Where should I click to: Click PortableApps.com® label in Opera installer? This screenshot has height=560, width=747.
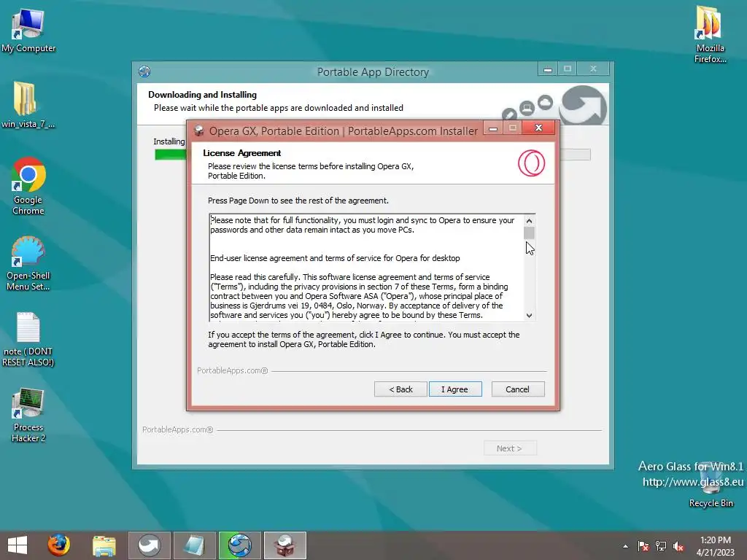pos(233,370)
